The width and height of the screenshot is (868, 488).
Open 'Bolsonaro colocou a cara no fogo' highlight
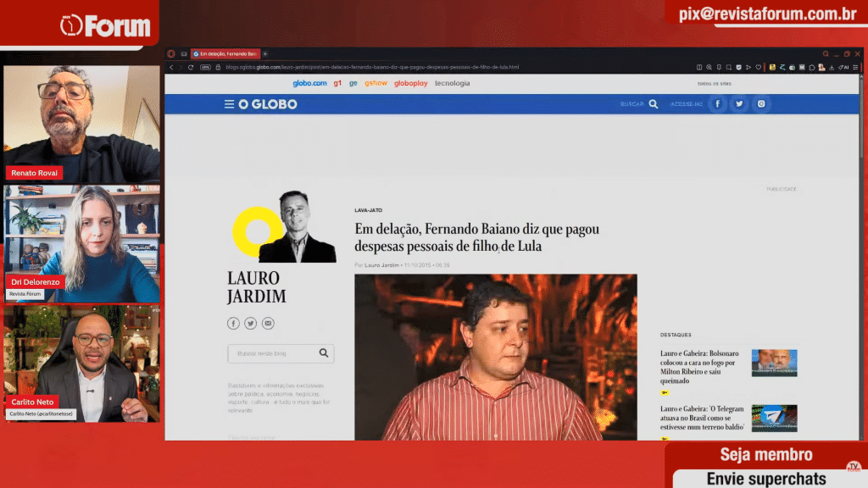(x=699, y=367)
